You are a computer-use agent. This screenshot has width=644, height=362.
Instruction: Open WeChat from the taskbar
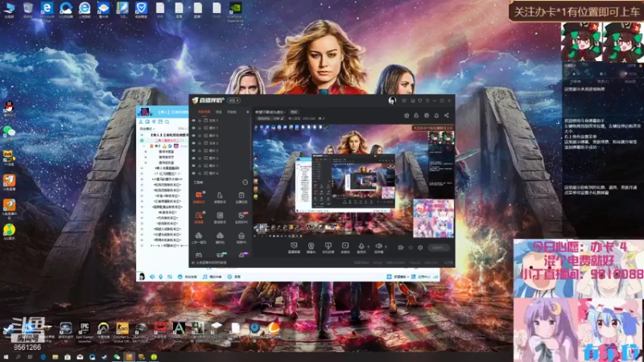tap(117, 357)
